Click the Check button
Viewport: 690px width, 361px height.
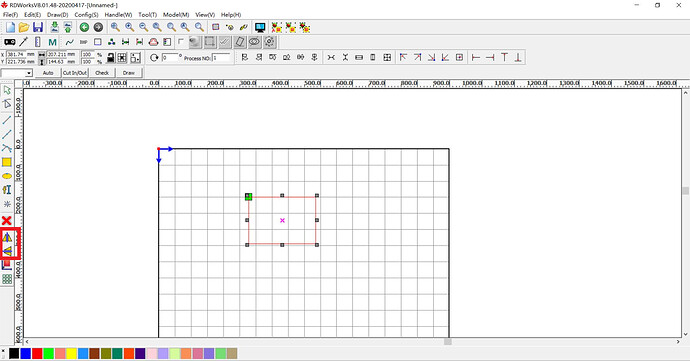click(x=102, y=73)
